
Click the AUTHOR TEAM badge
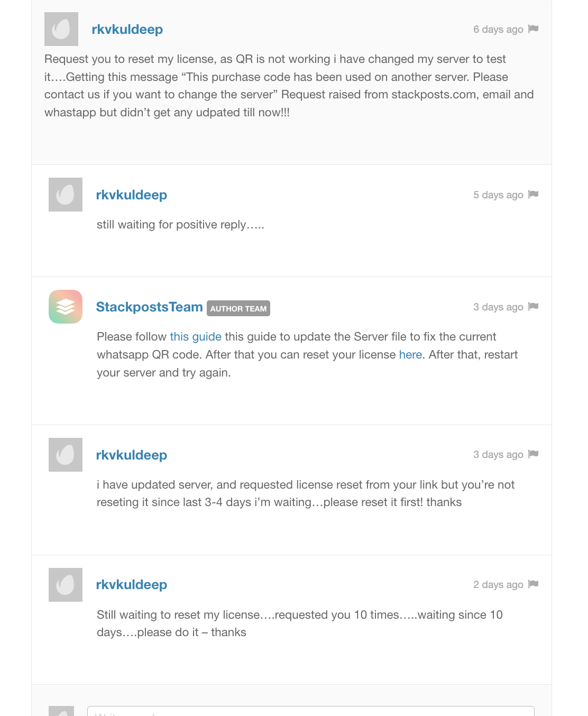238,309
